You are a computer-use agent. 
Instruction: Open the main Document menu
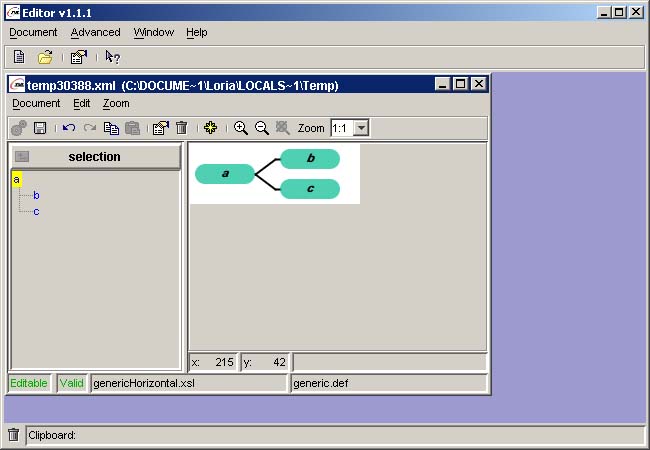33,32
